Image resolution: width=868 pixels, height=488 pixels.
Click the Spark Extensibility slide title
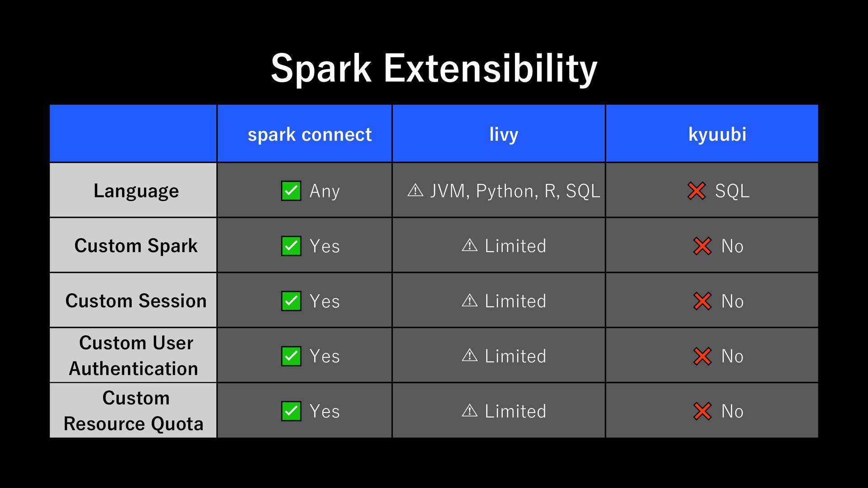[x=434, y=69]
